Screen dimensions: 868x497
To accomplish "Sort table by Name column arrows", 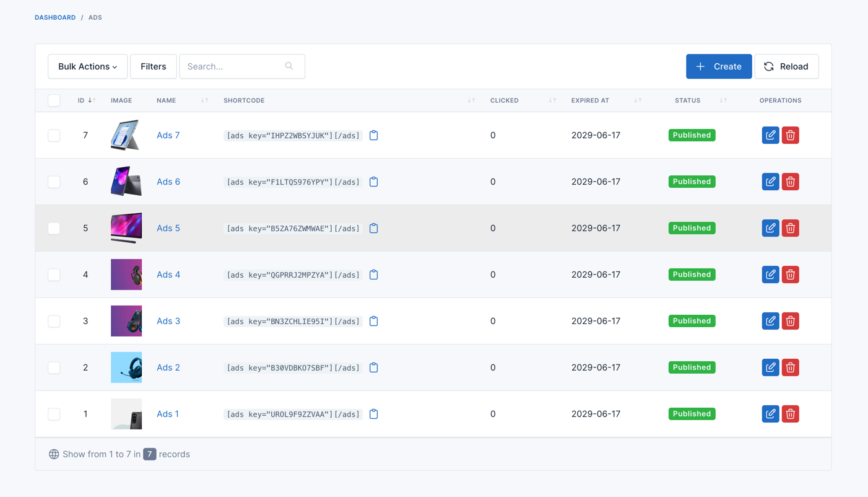I will tap(204, 100).
